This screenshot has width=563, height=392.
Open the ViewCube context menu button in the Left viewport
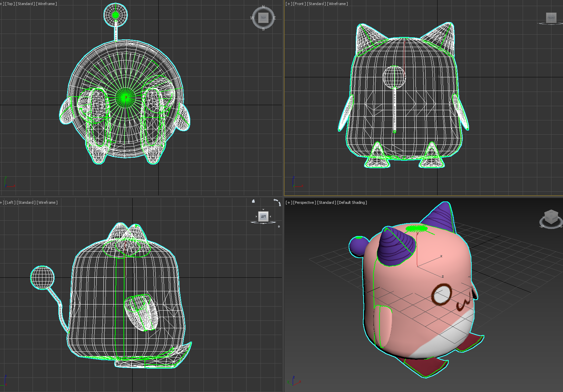[x=279, y=227]
